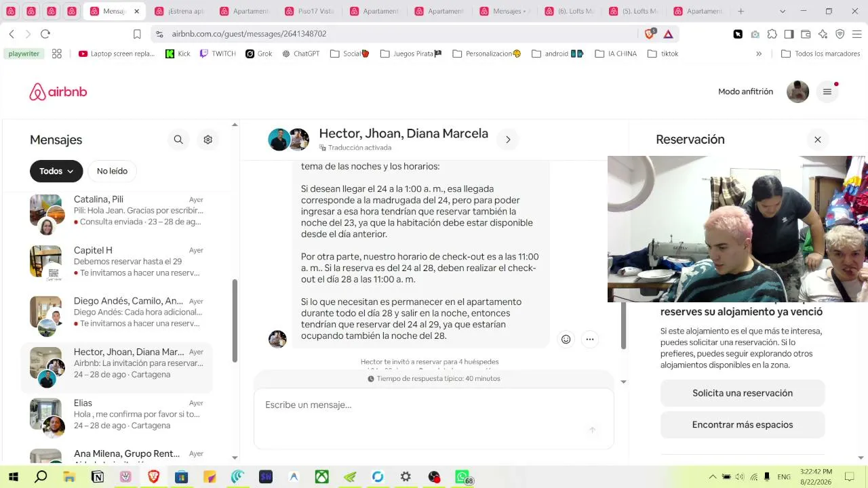Viewport: 868px width, 488px height.
Task: Open Windows taskbar search
Action: click(41, 477)
